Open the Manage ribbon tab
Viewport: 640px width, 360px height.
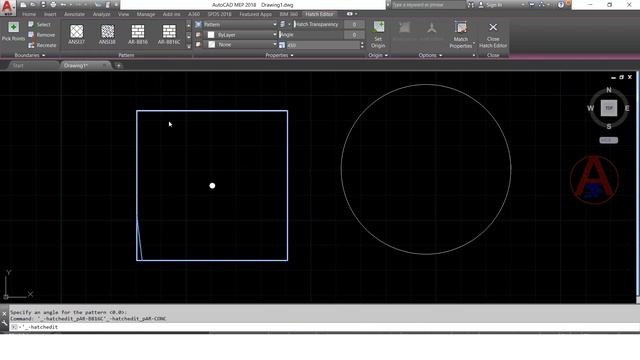point(146,14)
